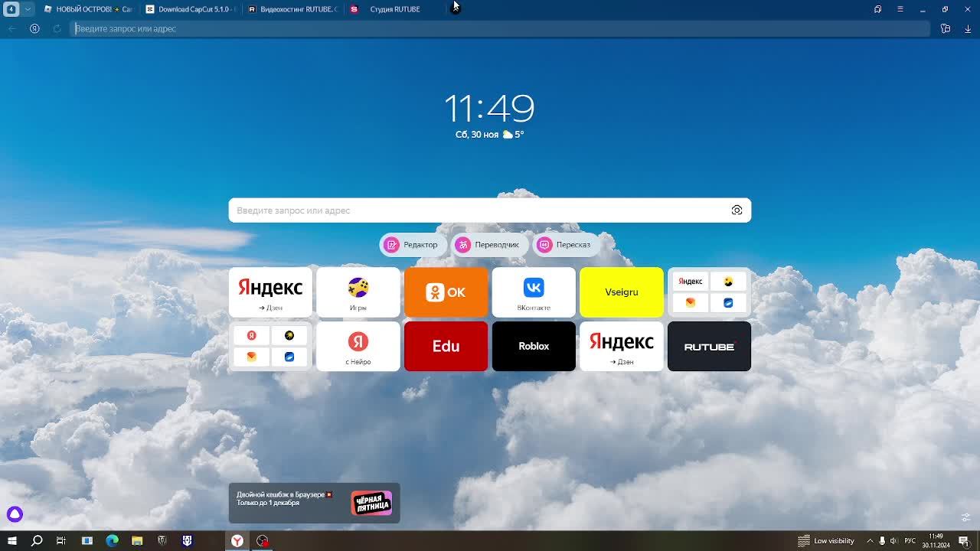Open the collections icon beside downloads
The height and width of the screenshot is (551, 980).
click(946, 28)
